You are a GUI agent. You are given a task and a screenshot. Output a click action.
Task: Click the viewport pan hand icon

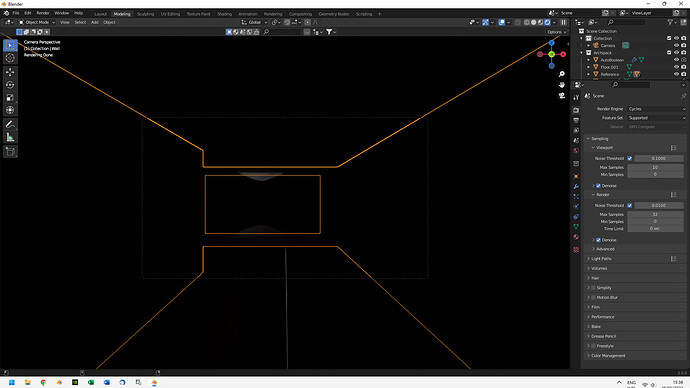pyautogui.click(x=562, y=84)
